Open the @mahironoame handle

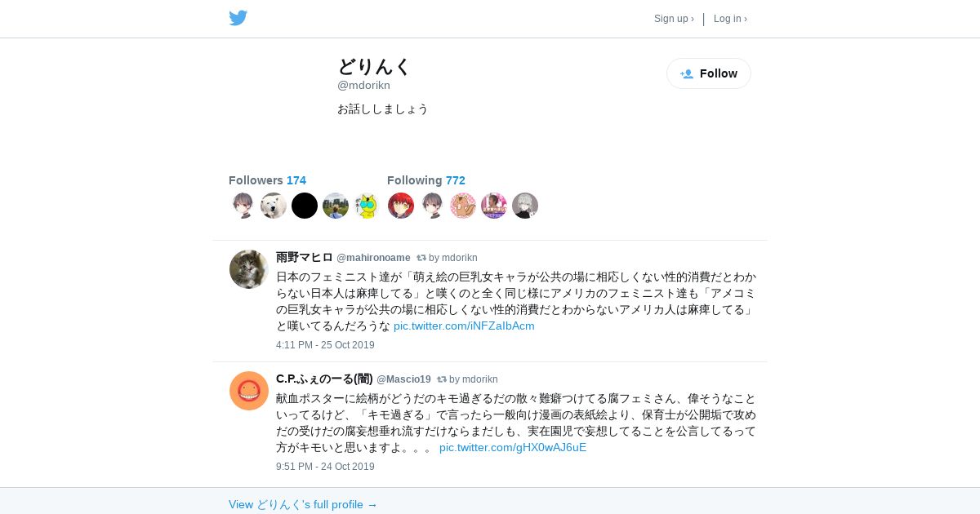[x=373, y=258]
